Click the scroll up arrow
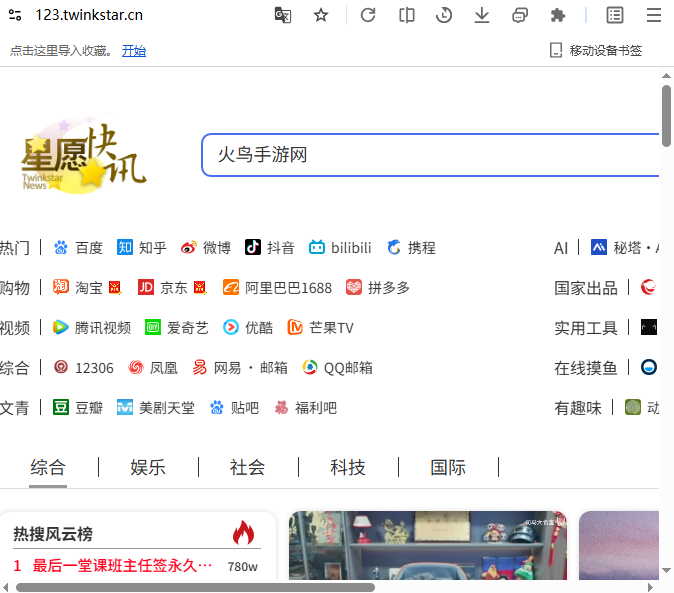Screen dimensions: 674x593 pos(666,76)
